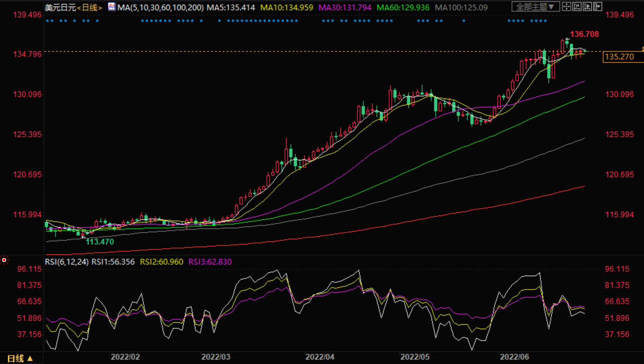Click the MA100:125.09 value
Screen dimensions: 644x364
tap(461, 7)
